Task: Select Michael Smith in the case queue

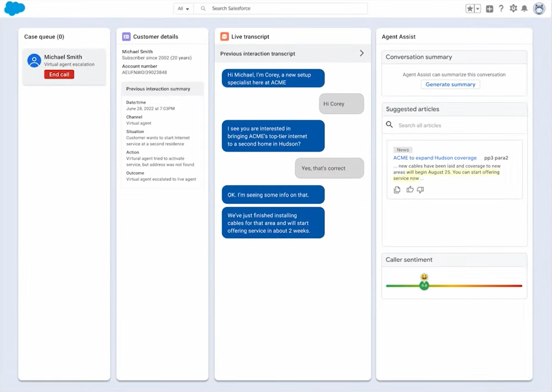Action: click(64, 67)
